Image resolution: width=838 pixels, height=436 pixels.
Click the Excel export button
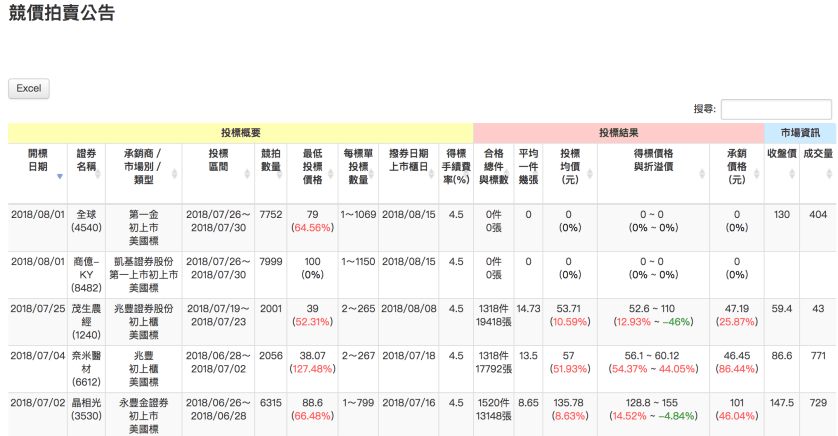coord(29,89)
